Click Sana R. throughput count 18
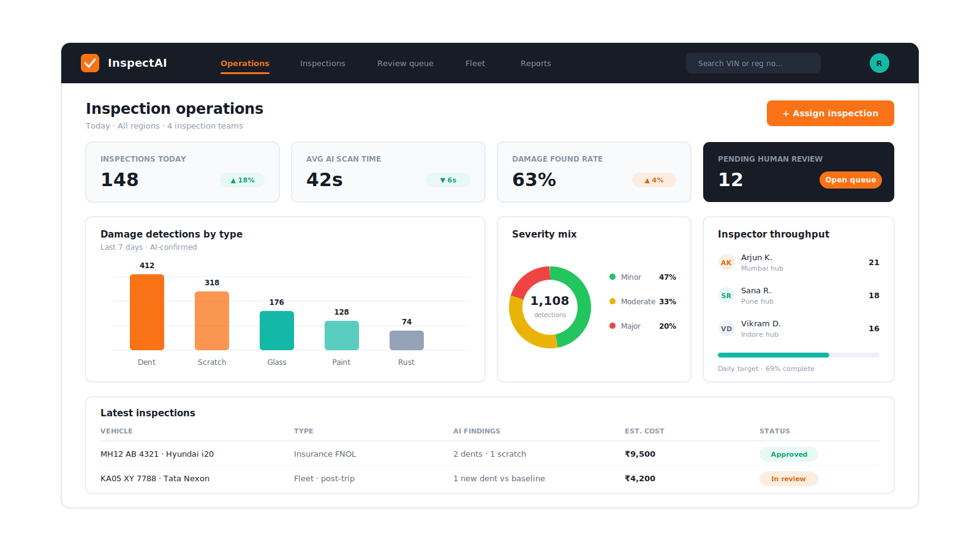This screenshot has height=551, width=980. point(874,296)
